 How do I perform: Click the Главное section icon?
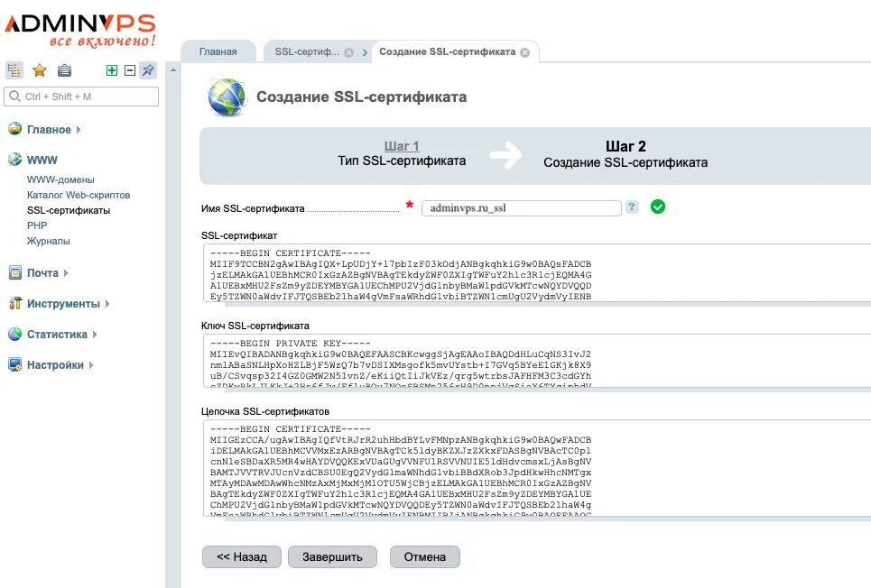pos(15,129)
